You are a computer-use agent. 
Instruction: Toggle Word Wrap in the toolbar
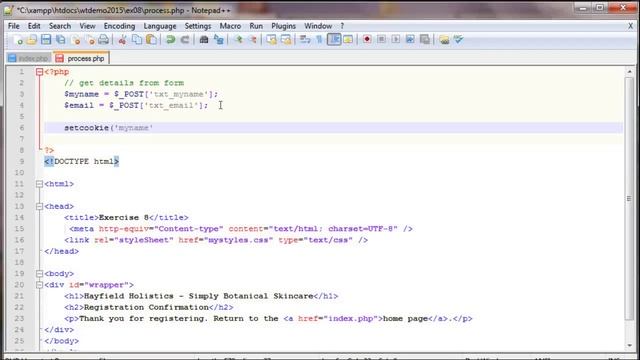point(305,40)
